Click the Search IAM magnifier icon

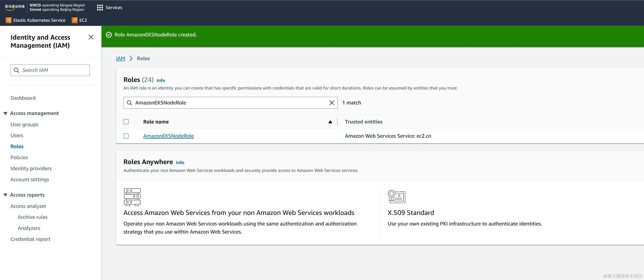(x=16, y=70)
